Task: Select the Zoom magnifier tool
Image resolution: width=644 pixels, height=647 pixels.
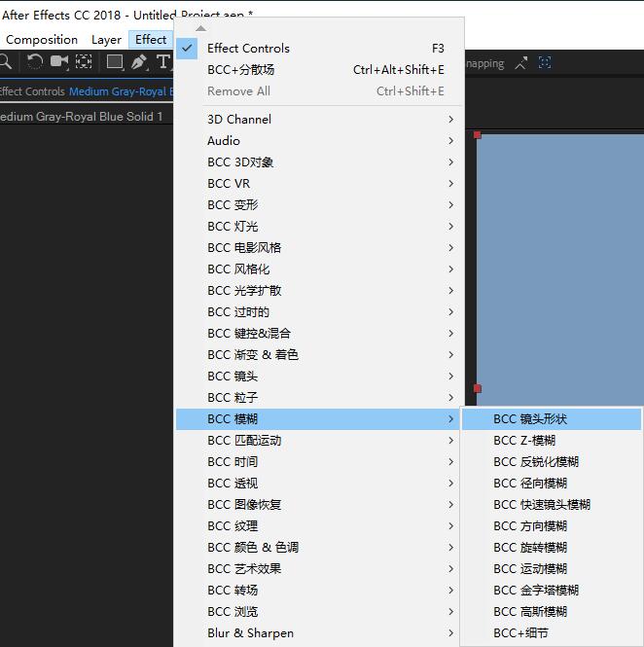Action: (x=6, y=62)
